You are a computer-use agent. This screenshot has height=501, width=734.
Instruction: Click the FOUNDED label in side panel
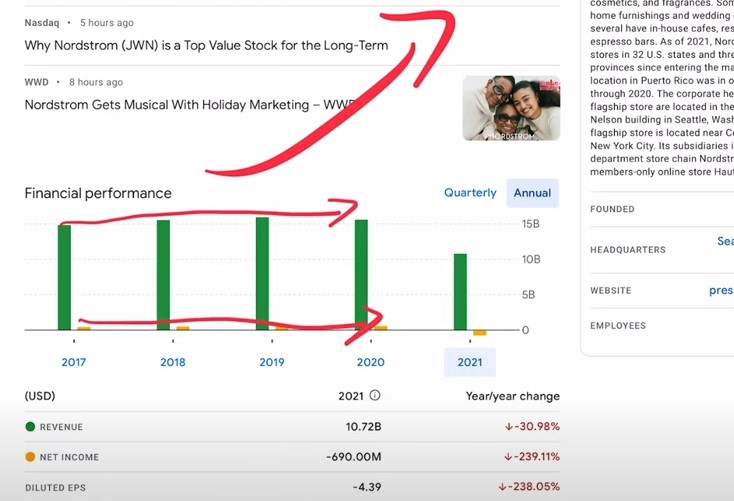click(x=612, y=209)
